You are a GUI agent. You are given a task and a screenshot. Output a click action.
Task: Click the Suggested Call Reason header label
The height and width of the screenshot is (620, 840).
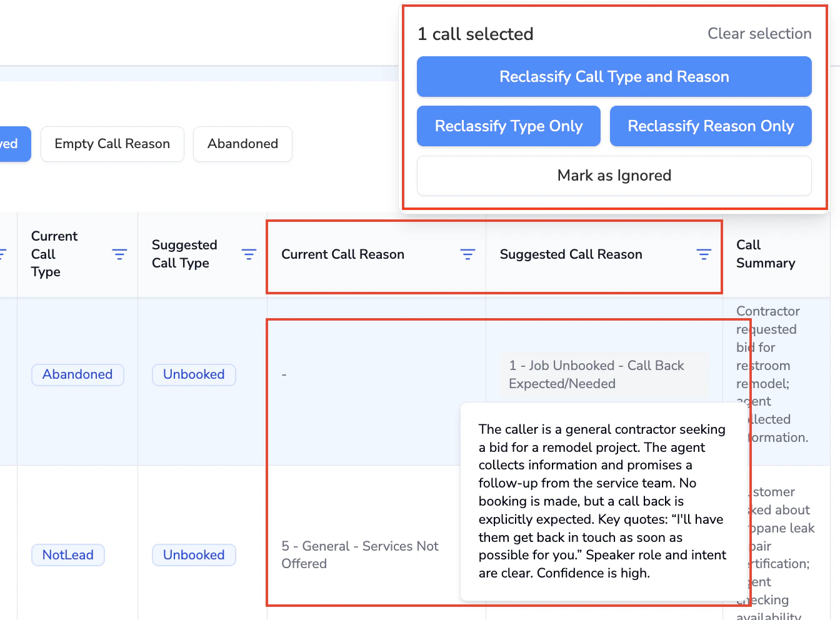click(571, 254)
